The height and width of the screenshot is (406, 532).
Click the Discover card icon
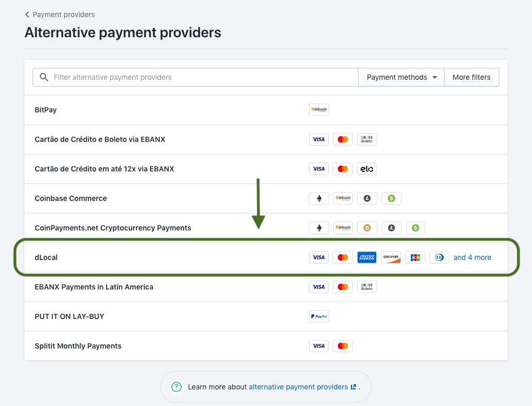[391, 257]
